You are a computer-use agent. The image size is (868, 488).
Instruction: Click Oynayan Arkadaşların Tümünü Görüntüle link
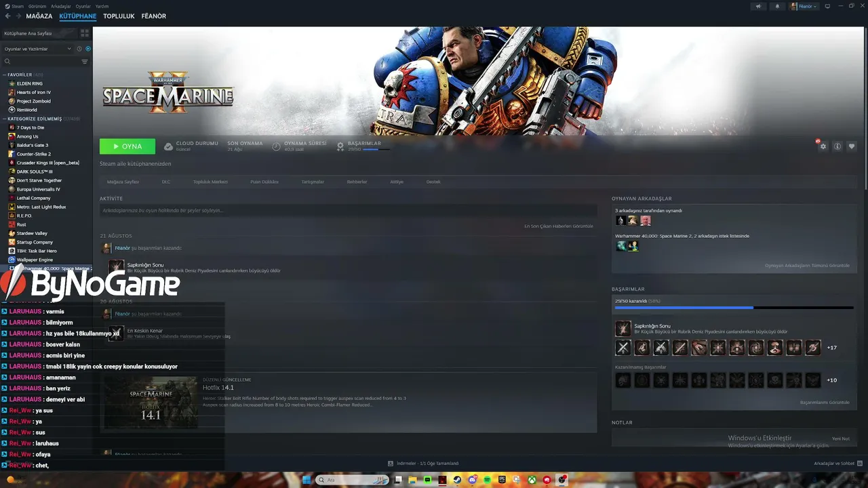click(x=807, y=266)
